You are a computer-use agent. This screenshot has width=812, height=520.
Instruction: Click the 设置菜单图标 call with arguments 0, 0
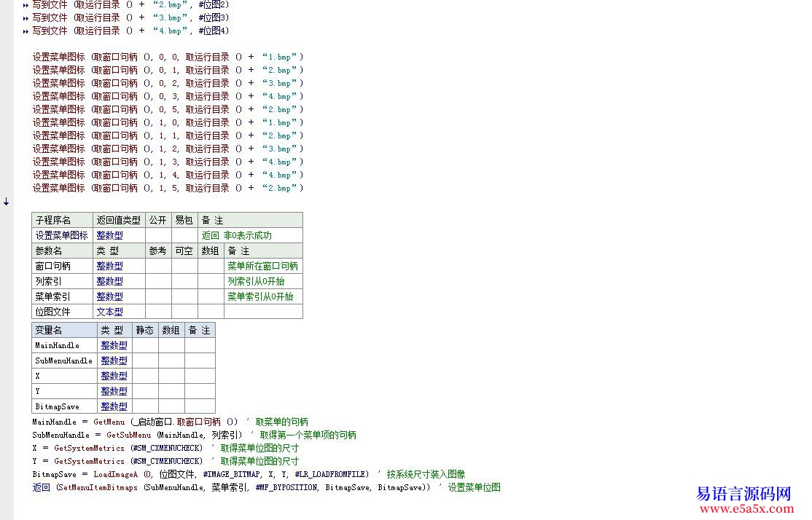[168, 57]
